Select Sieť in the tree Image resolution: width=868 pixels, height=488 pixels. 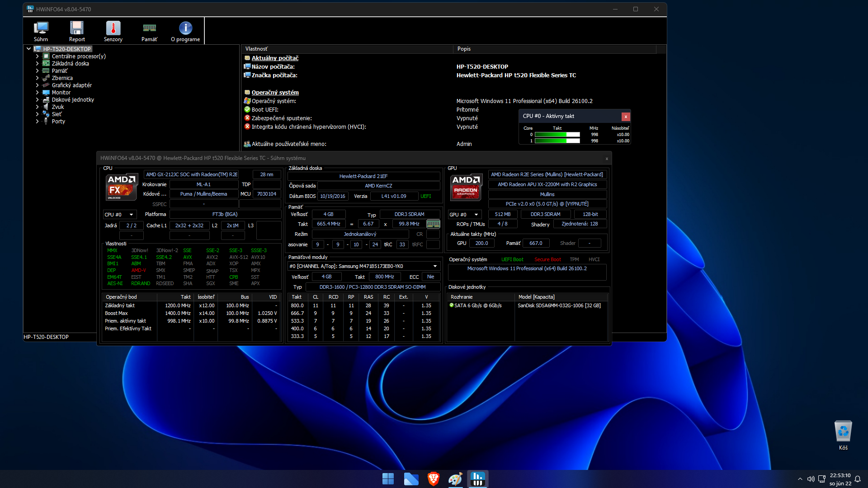click(57, 114)
